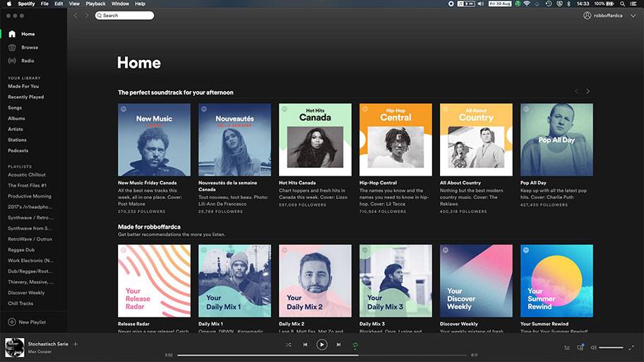644x362 pixels.
Task: Open the View menu in the menu bar
Action: pyautogui.click(x=74, y=4)
